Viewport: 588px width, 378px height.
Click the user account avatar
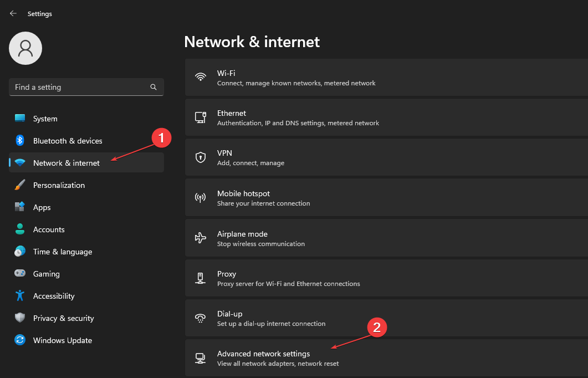pos(25,48)
